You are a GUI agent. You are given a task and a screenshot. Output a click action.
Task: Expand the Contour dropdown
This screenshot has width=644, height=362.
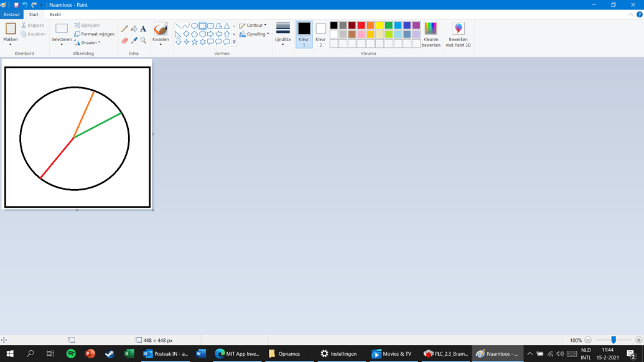pos(253,26)
